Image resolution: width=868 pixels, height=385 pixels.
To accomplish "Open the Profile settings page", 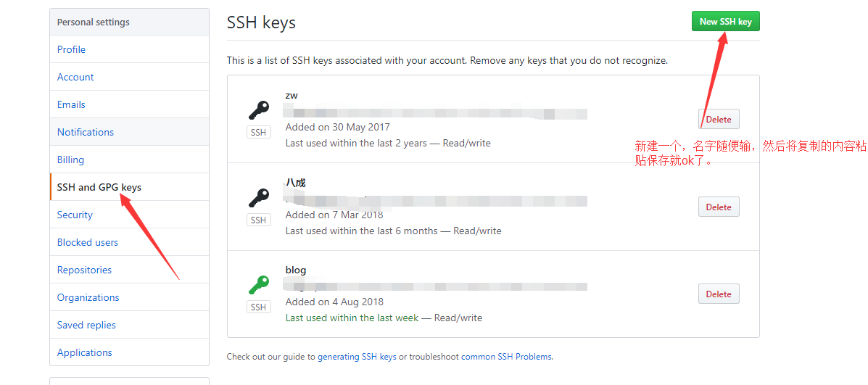I will tap(71, 49).
